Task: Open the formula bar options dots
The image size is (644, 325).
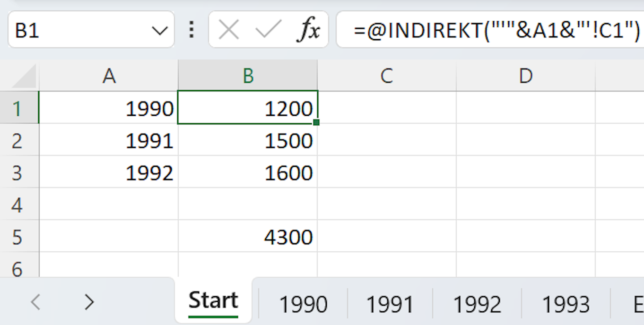Action: coord(191,30)
